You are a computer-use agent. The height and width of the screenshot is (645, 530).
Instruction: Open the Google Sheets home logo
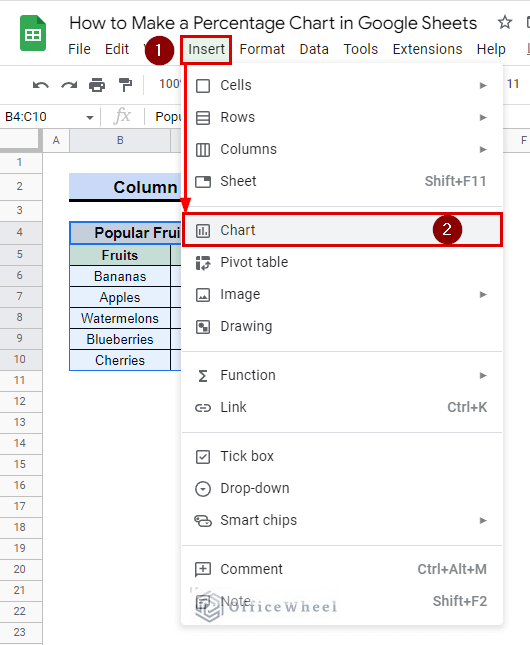[33, 33]
